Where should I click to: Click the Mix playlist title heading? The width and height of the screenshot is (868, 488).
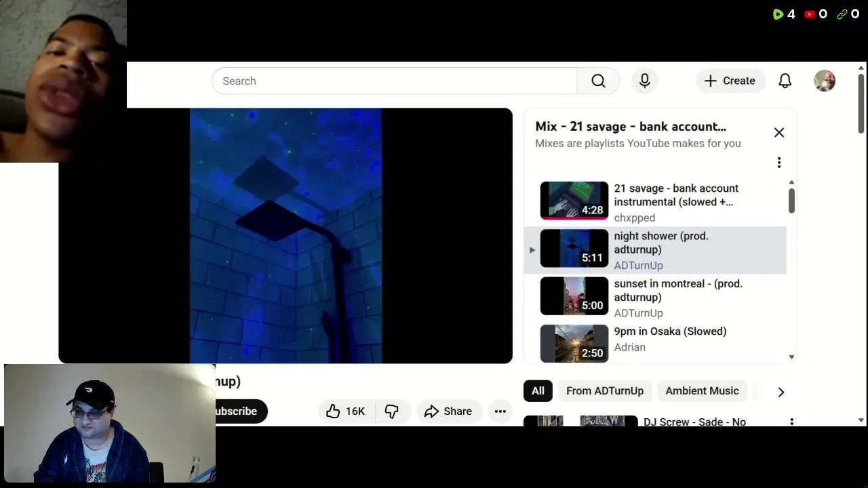click(x=631, y=127)
